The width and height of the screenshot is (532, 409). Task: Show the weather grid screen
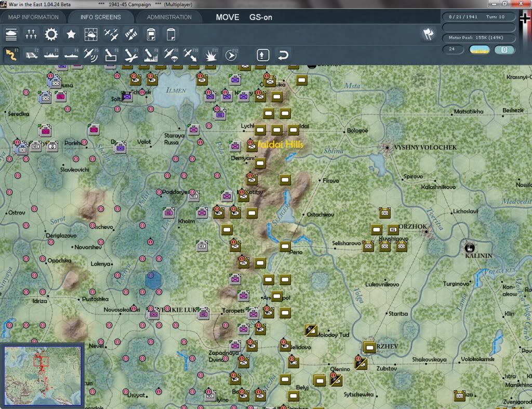pyautogui.click(x=91, y=35)
